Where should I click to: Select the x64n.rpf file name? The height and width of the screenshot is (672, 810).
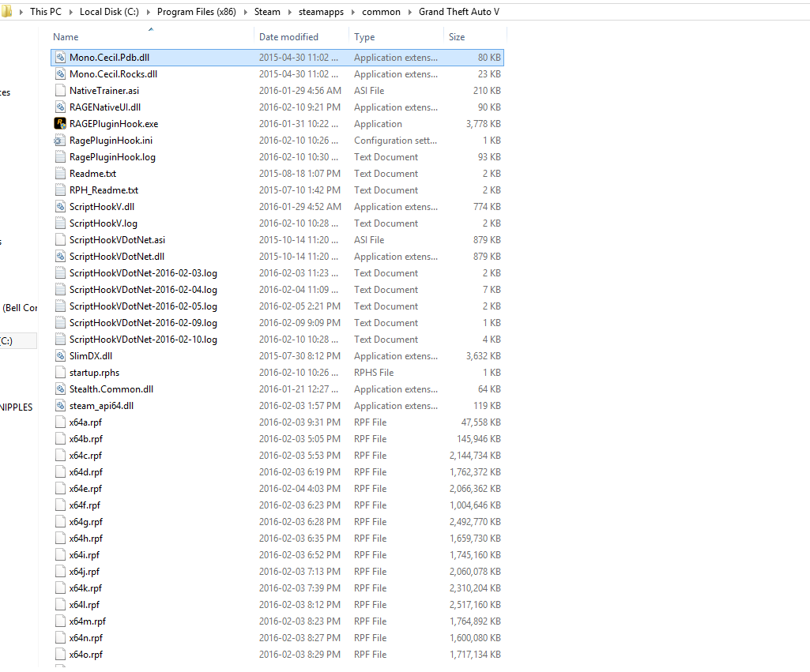pyautogui.click(x=86, y=637)
